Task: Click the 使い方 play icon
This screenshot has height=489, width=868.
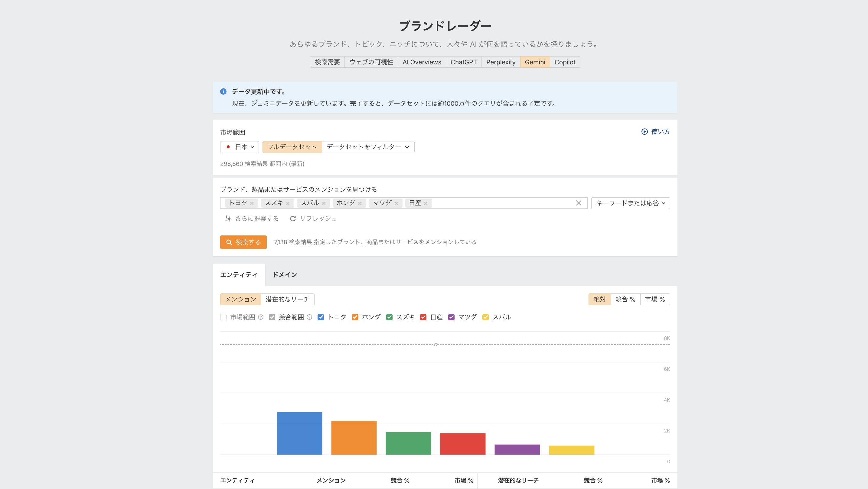Action: tap(644, 132)
